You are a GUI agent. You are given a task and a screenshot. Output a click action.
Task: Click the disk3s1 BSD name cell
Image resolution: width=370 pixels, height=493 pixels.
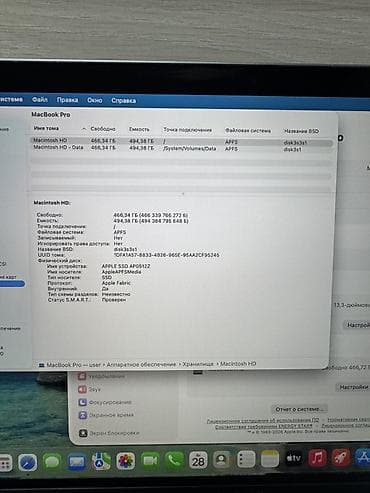point(293,150)
